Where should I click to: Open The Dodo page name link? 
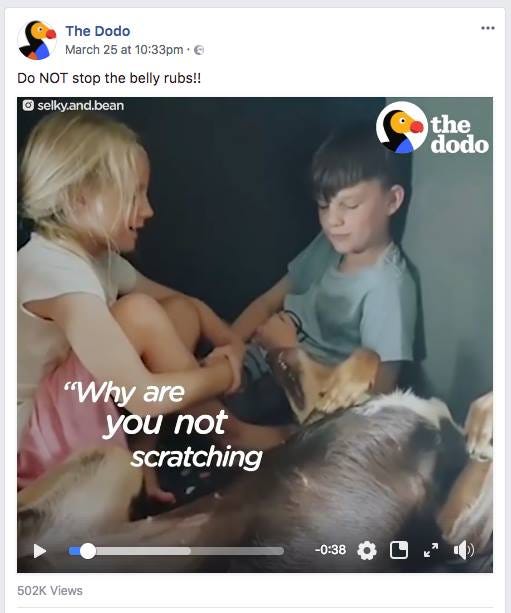pos(98,31)
